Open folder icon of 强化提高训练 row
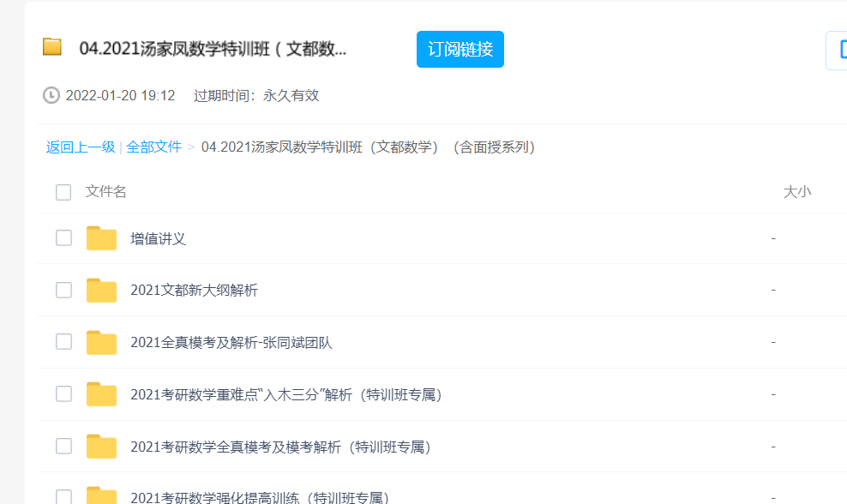 (x=101, y=495)
